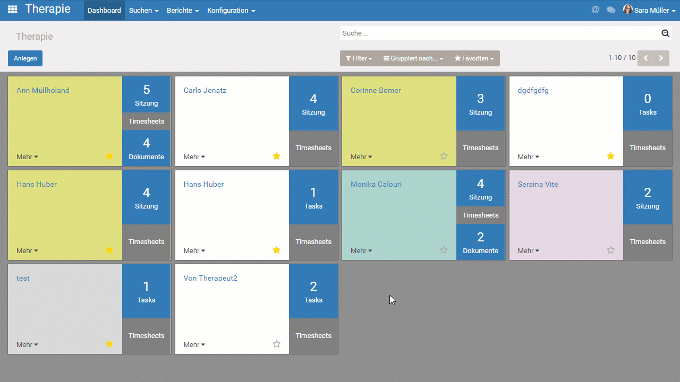680x382 pixels.
Task: Toggle favorite star on Seraina Vite card
Action: click(x=610, y=250)
